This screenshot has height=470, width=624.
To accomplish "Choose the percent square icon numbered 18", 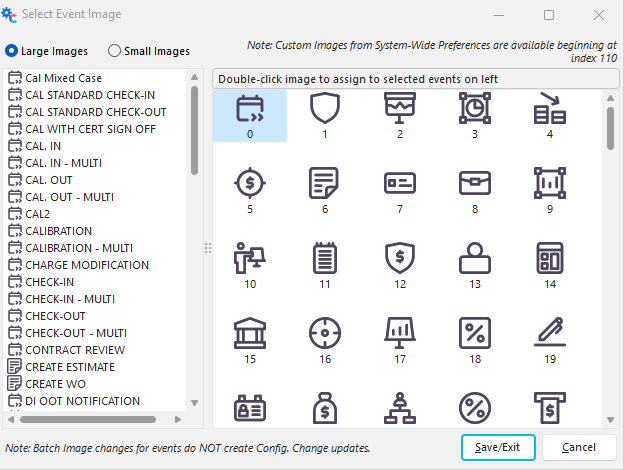I will coord(475,333).
